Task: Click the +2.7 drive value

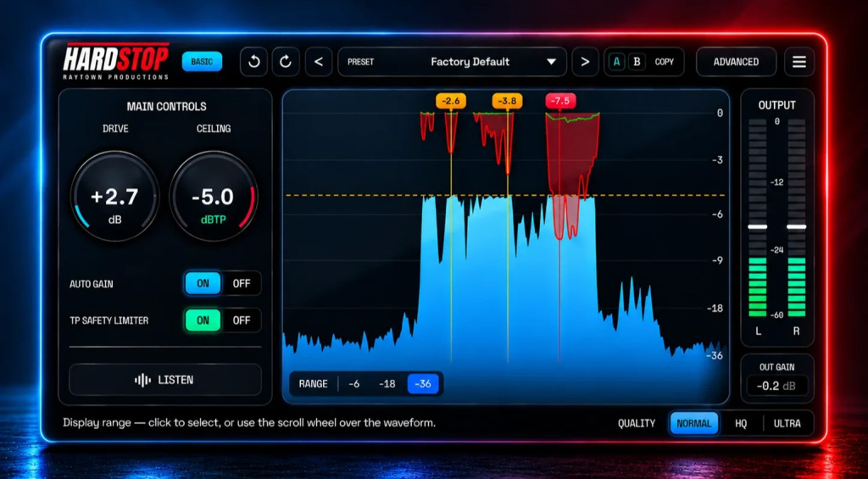Action: click(x=114, y=197)
